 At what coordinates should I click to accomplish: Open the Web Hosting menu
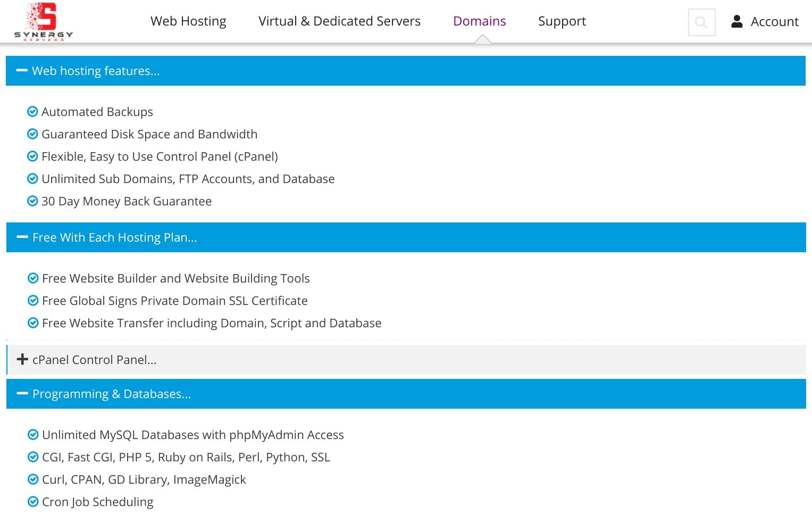click(x=188, y=21)
